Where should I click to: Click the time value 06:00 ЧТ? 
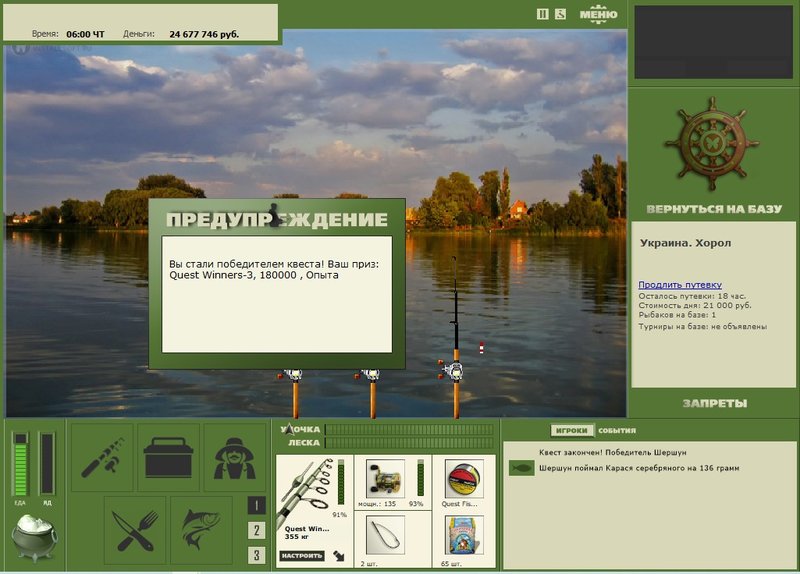coord(85,34)
